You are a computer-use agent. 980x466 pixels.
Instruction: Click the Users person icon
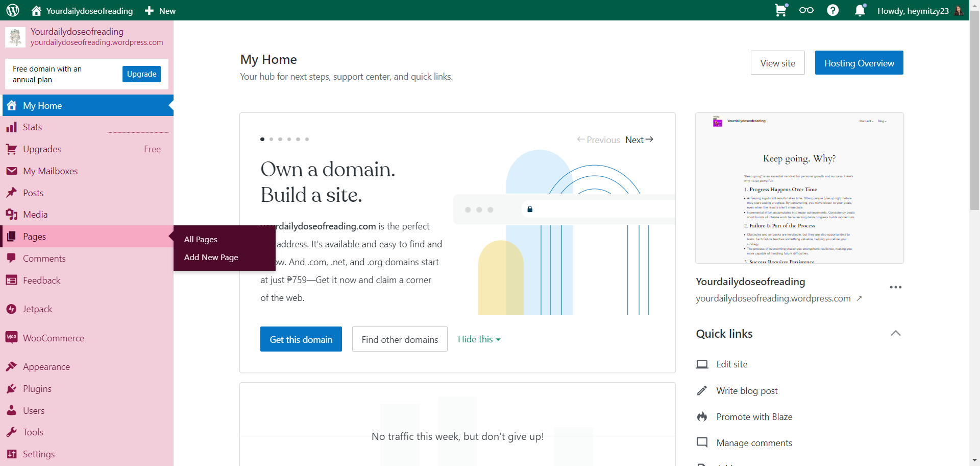pos(11,410)
